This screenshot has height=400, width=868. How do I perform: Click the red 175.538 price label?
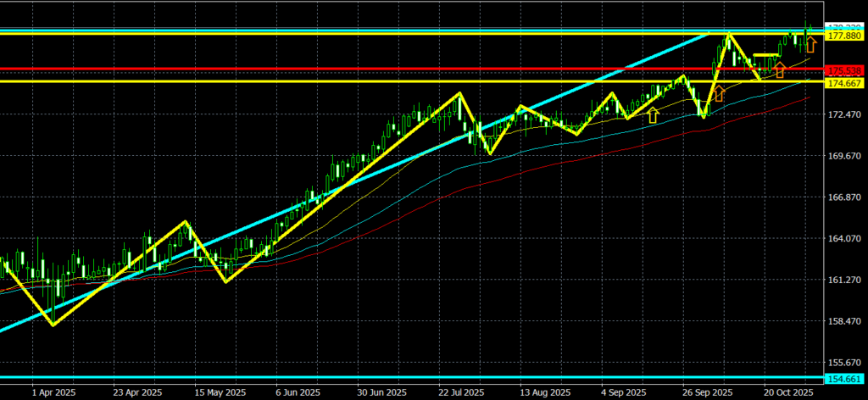click(x=844, y=69)
